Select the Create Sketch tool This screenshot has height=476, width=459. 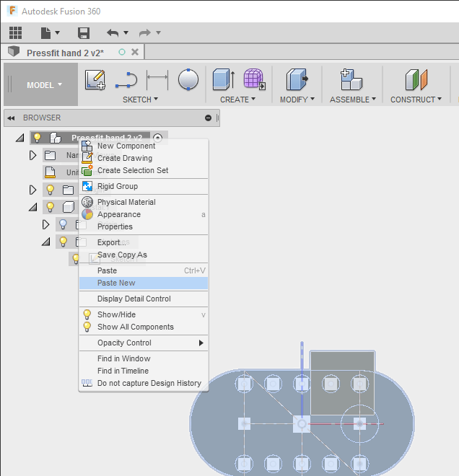pyautogui.click(x=95, y=79)
